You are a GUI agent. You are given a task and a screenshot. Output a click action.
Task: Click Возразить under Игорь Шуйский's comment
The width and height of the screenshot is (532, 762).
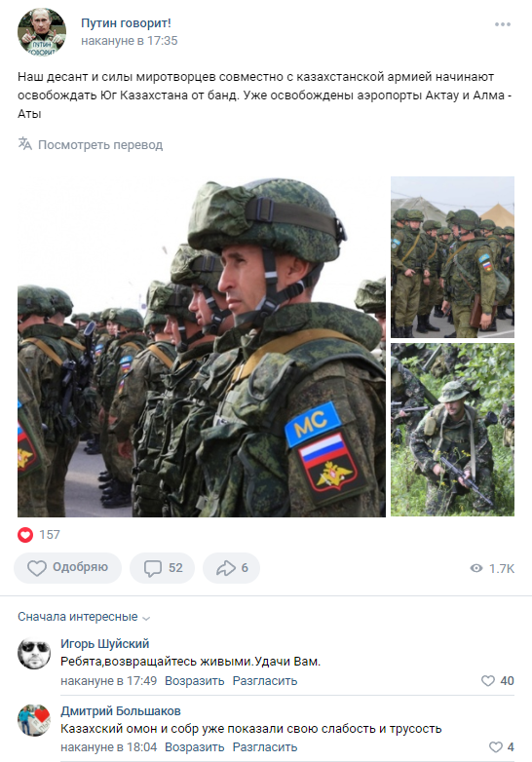[194, 681]
